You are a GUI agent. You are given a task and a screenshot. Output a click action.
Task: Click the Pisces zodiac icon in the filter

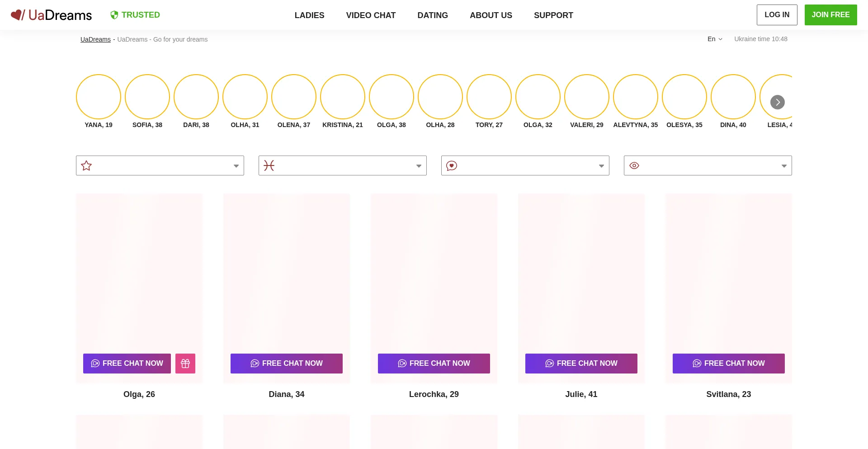tap(269, 165)
